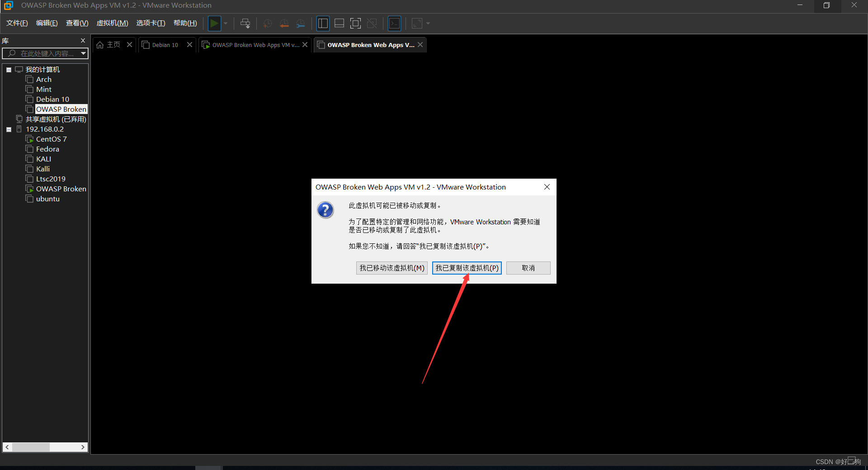Close the Debian 10 tab

tap(189, 44)
